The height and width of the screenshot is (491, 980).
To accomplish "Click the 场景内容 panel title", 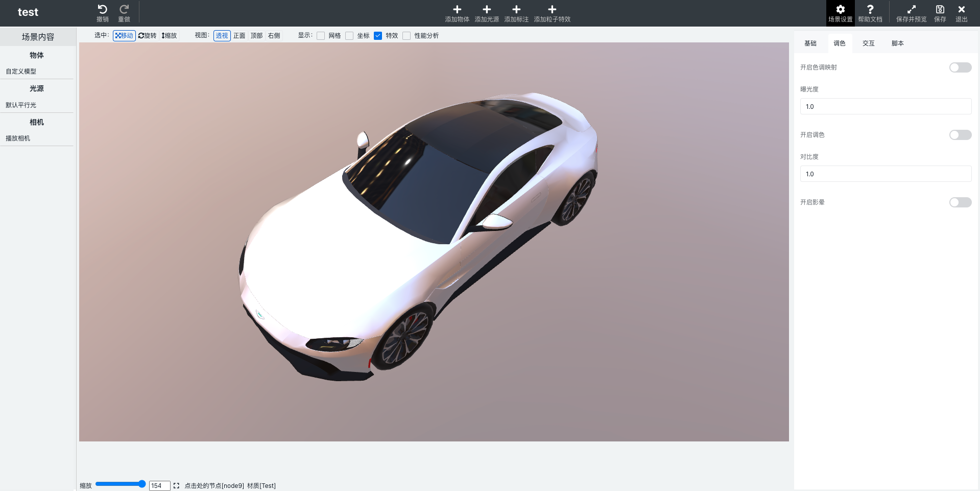I will point(38,37).
